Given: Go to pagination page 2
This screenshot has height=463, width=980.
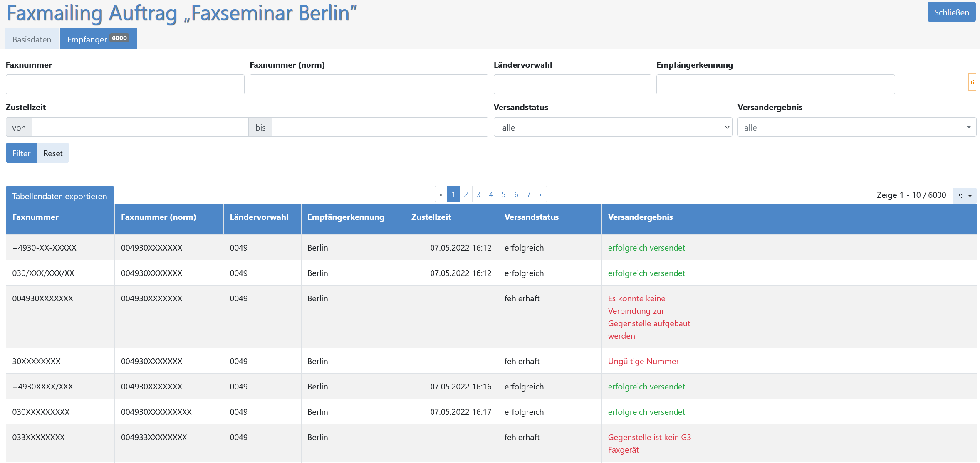Looking at the screenshot, I should (466, 194).
